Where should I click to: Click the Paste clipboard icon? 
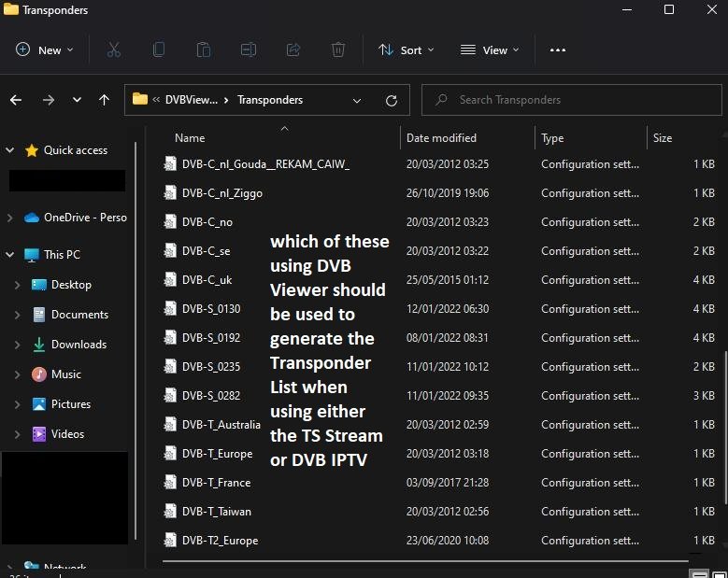[x=204, y=50]
